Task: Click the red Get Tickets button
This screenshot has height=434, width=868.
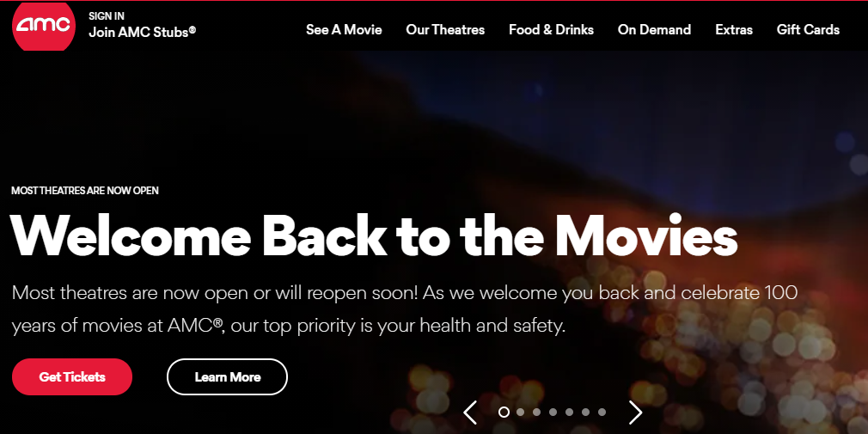Action: point(72,377)
